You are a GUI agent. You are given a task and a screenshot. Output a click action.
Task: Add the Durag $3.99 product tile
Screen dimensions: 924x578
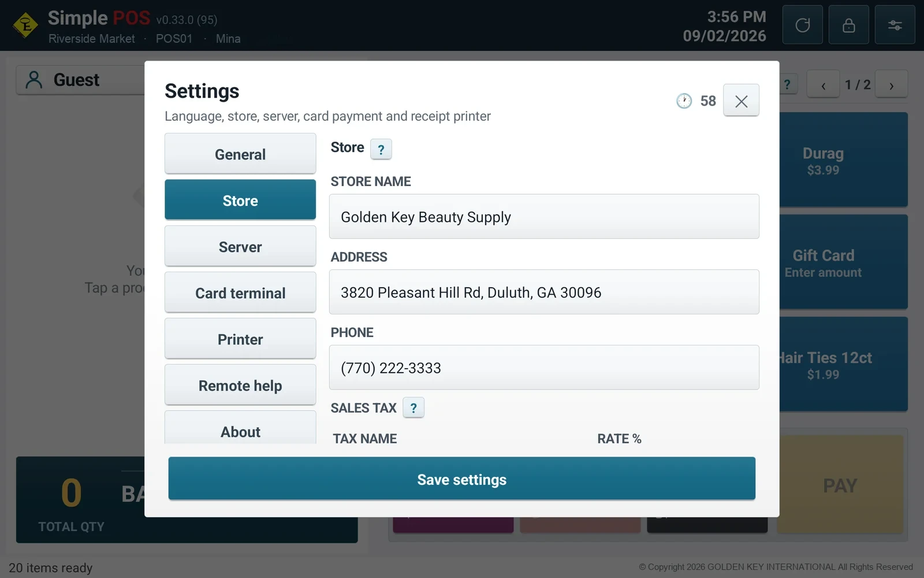(843, 160)
